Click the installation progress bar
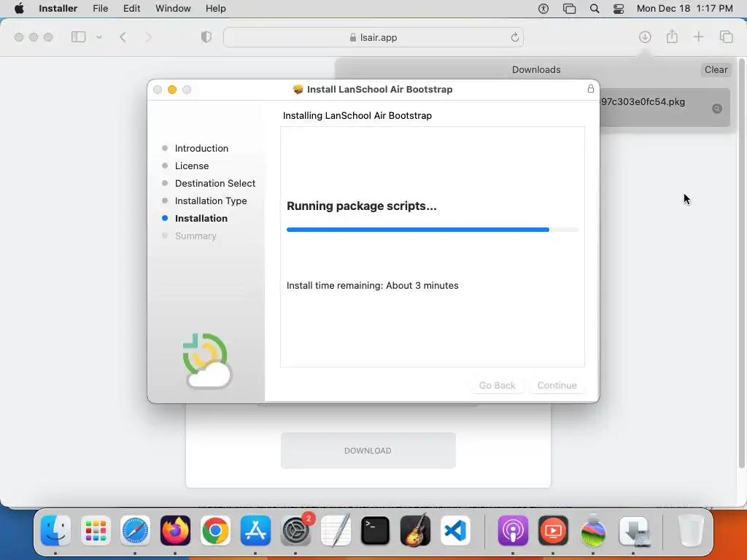The image size is (747, 560). [432, 230]
